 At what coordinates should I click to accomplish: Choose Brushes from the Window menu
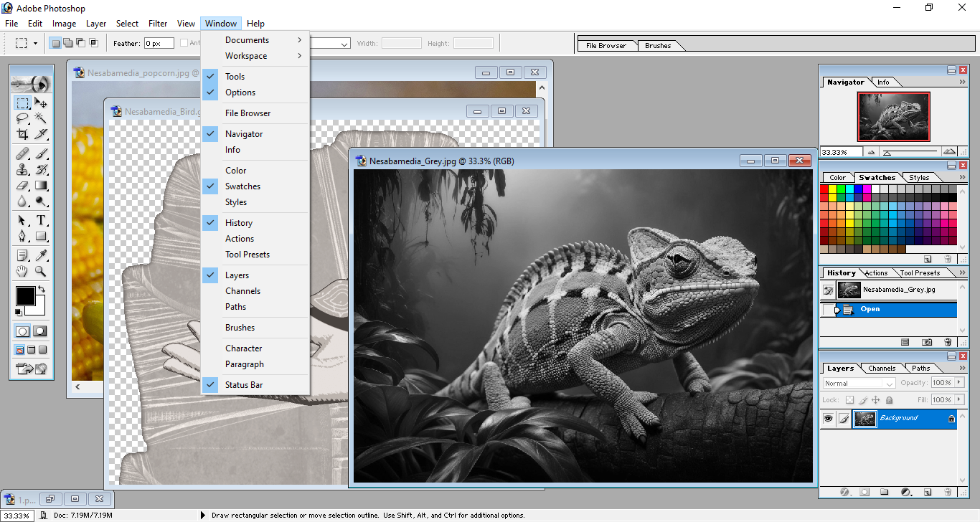click(x=240, y=328)
